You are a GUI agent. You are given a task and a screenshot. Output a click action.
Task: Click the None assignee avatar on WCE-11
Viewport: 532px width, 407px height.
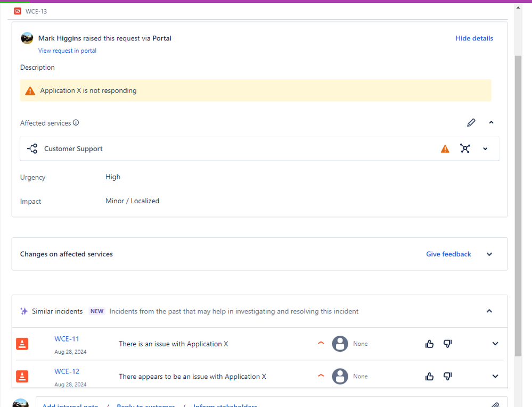[x=340, y=344]
